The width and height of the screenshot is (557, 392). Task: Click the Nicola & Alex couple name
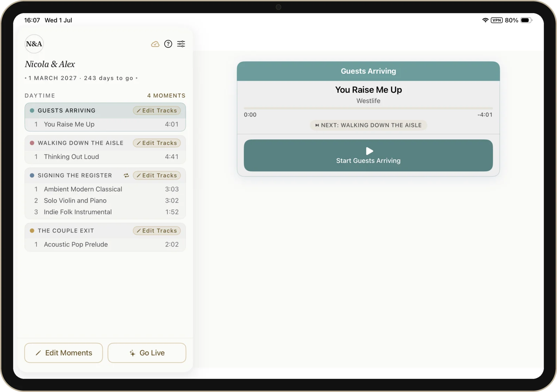[50, 64]
